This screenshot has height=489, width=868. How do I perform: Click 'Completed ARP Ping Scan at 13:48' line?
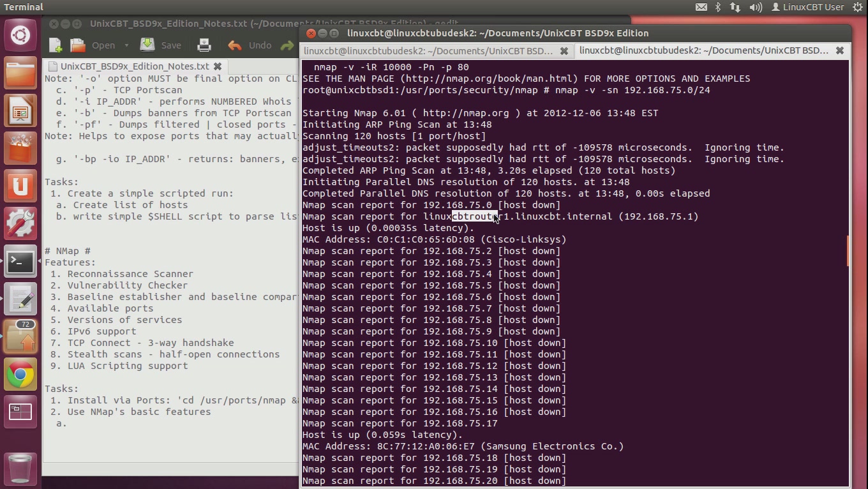click(489, 170)
